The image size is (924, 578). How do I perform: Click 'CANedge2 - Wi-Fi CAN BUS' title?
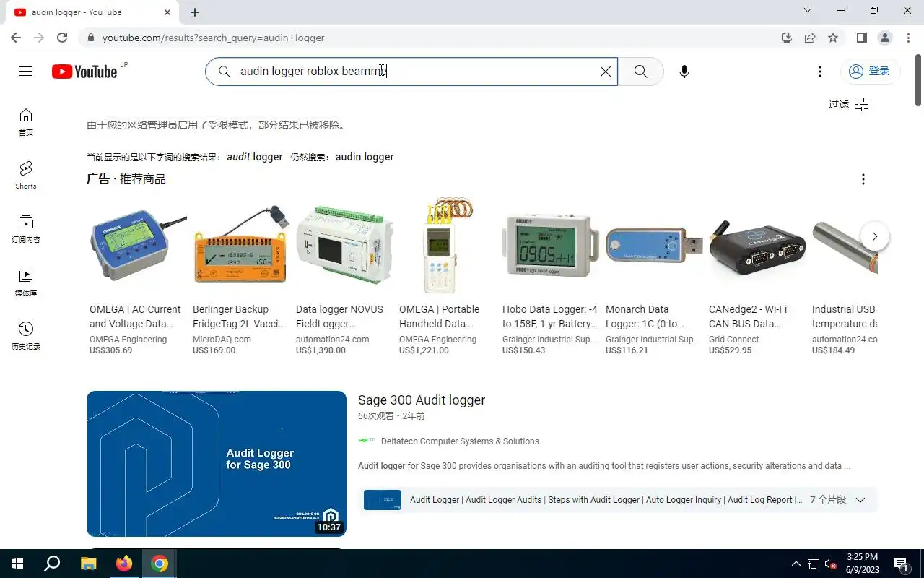[748, 316]
